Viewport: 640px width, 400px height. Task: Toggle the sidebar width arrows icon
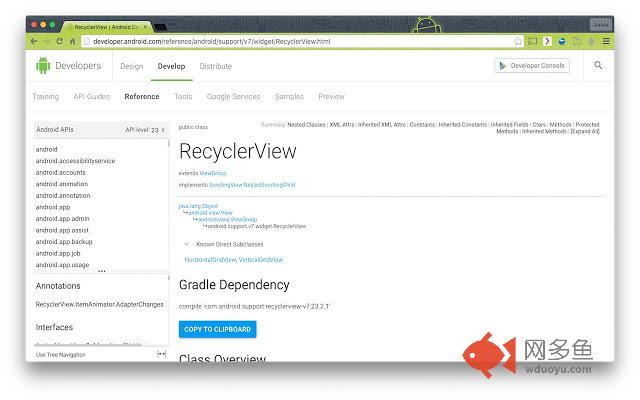coord(162,354)
